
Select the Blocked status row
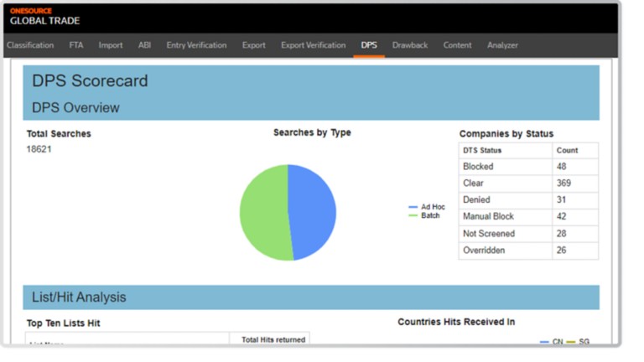(528, 167)
